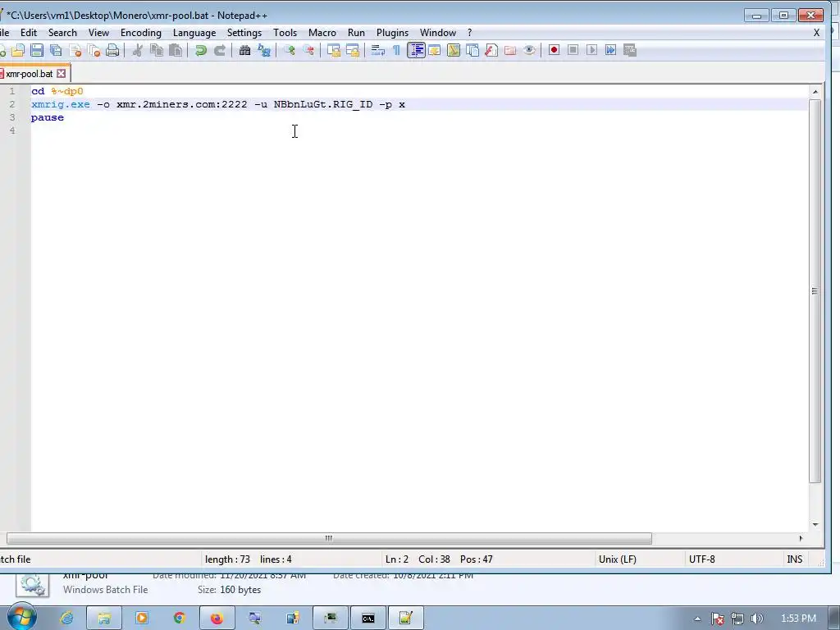This screenshot has height=630, width=840.
Task: Switch to command prompt taskbar window
Action: (x=368, y=619)
